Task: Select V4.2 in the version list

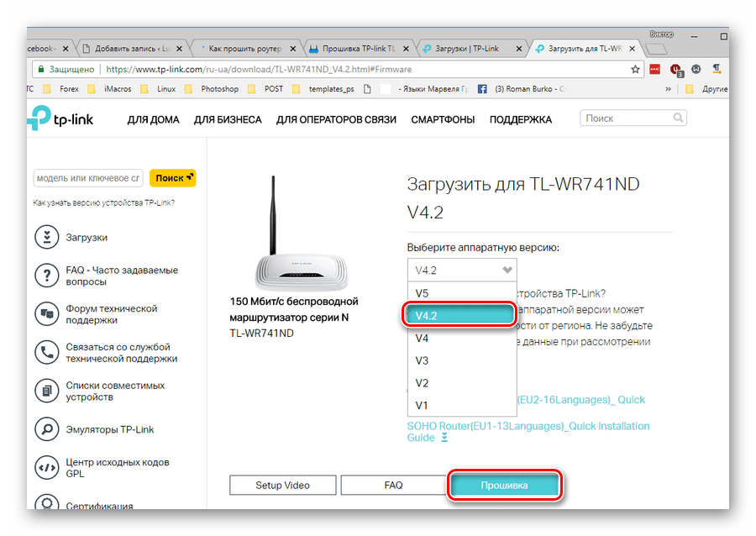Action: pos(459,315)
